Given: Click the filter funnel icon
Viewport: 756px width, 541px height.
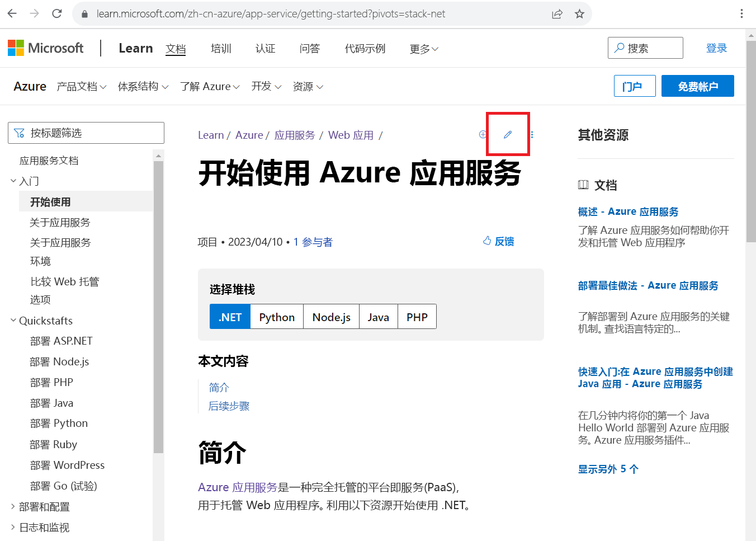Looking at the screenshot, I should [x=20, y=133].
